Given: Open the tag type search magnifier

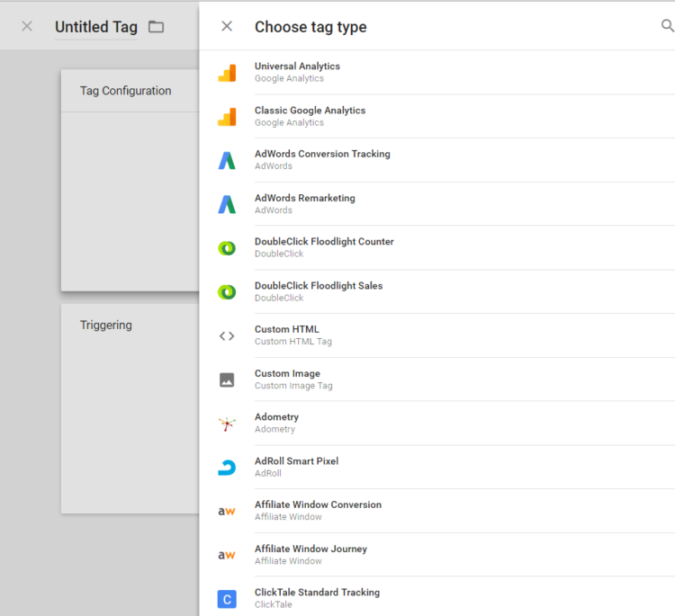Looking at the screenshot, I should pos(668,26).
